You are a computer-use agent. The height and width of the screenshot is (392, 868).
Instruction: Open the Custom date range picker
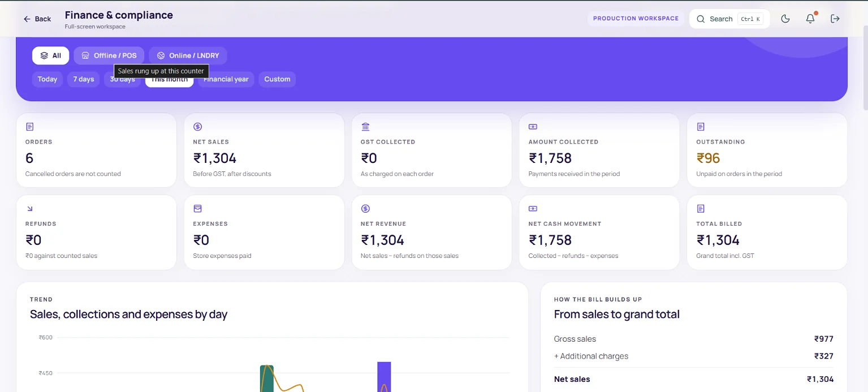[277, 79]
